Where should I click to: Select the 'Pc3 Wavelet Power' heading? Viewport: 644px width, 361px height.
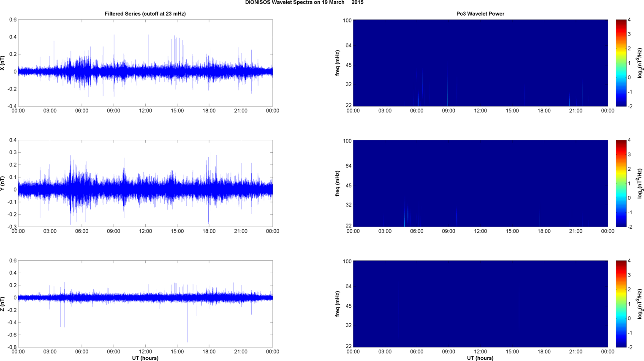480,14
